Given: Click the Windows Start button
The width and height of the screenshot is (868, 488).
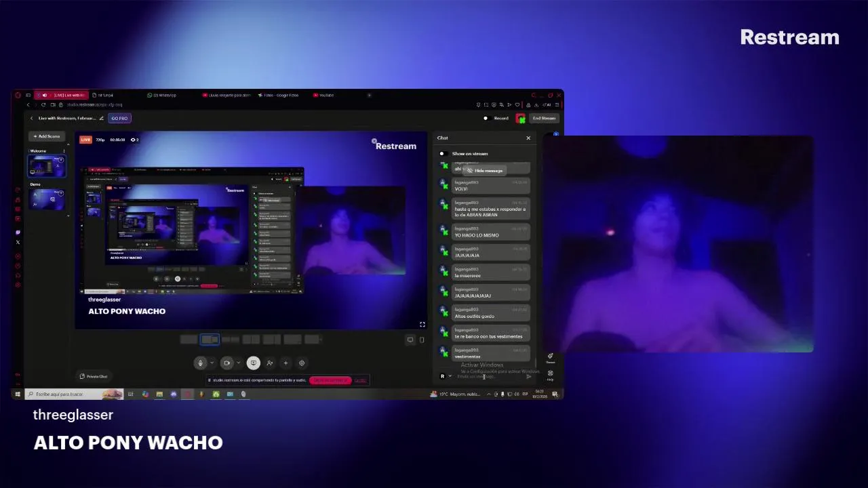Looking at the screenshot, I should [18, 394].
